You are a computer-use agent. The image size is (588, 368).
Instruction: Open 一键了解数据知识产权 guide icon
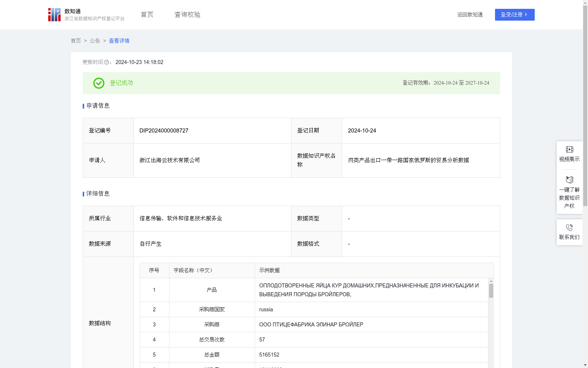(569, 180)
